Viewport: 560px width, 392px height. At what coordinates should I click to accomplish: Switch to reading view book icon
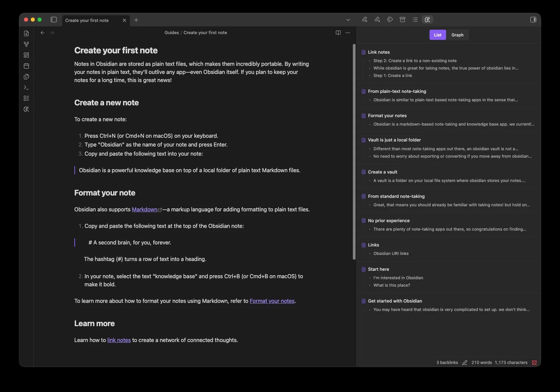(x=338, y=33)
